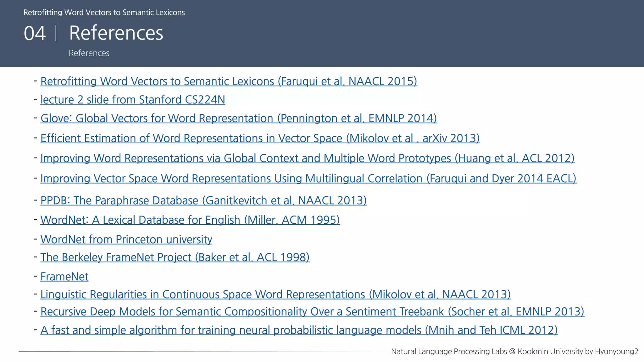
Task: Open the Huang et al. ACL 2012 reference
Action: (307, 158)
